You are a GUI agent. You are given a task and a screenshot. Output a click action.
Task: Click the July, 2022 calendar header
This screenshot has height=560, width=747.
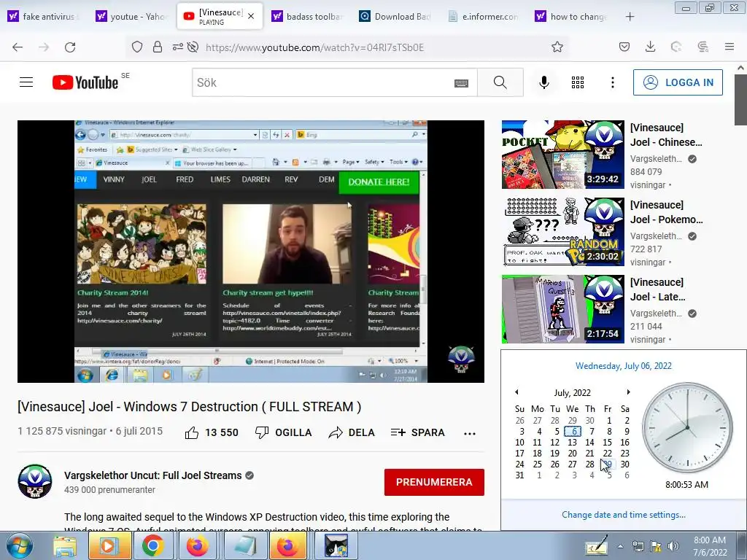[x=572, y=393]
